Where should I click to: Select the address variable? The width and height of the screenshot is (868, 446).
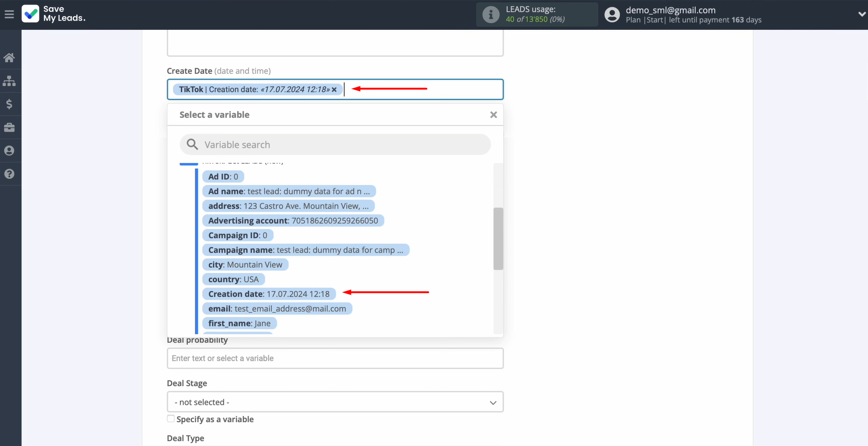(x=289, y=206)
